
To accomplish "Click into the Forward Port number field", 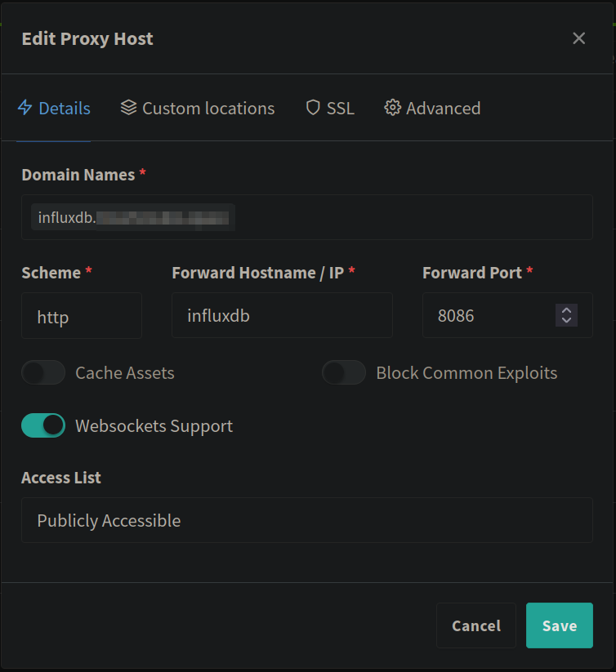I will click(x=490, y=315).
